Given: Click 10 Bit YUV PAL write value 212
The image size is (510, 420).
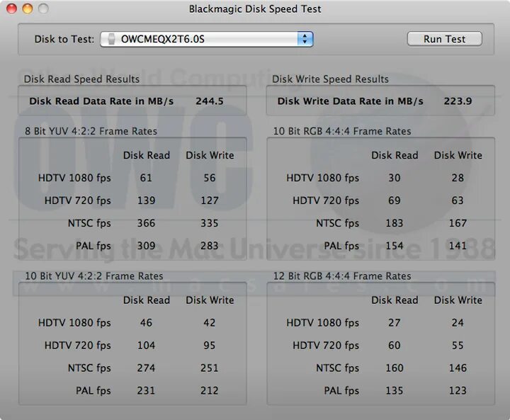Looking at the screenshot, I should pos(210,390).
